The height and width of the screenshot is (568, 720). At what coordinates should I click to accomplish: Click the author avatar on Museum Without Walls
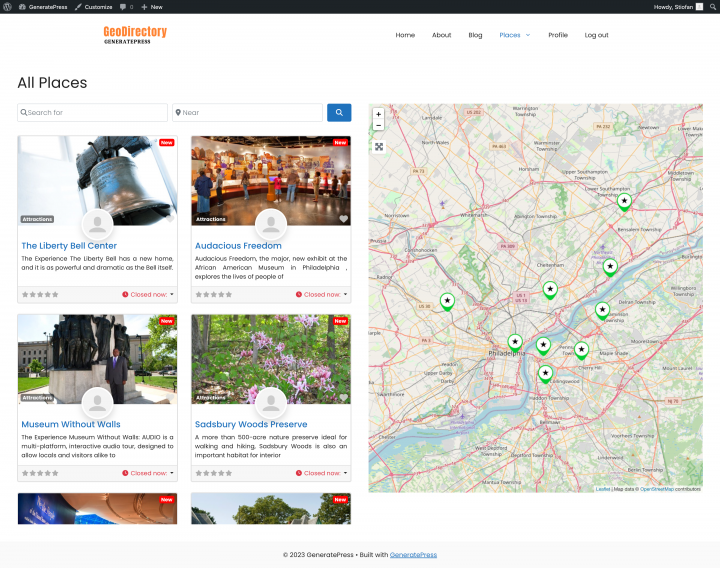(x=97, y=403)
